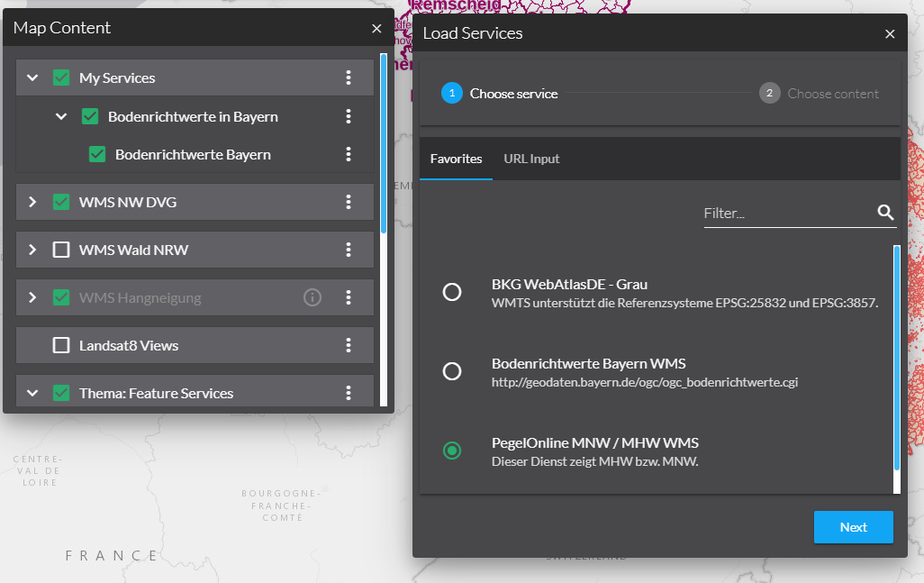Click the Next button

point(853,527)
